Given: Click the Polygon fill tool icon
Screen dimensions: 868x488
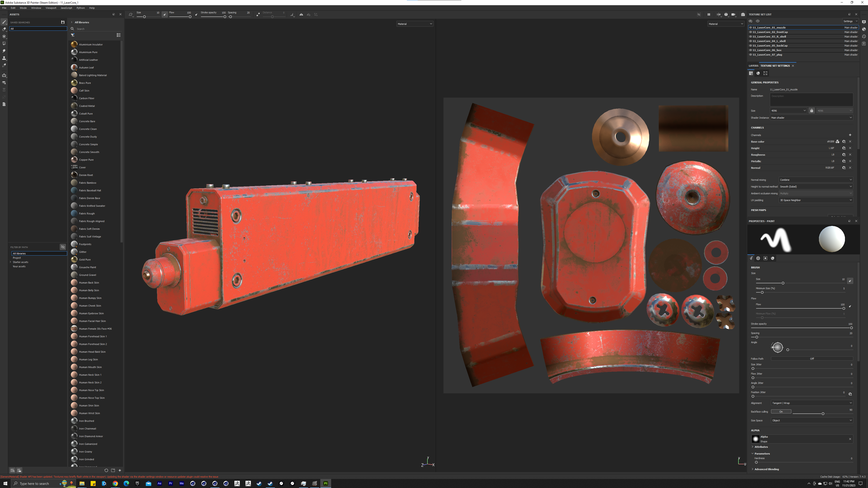Looking at the screenshot, I should (x=4, y=43).
